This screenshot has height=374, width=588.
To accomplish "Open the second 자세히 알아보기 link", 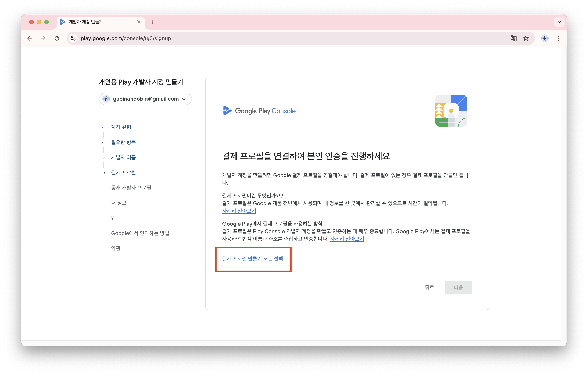I will click(x=347, y=239).
